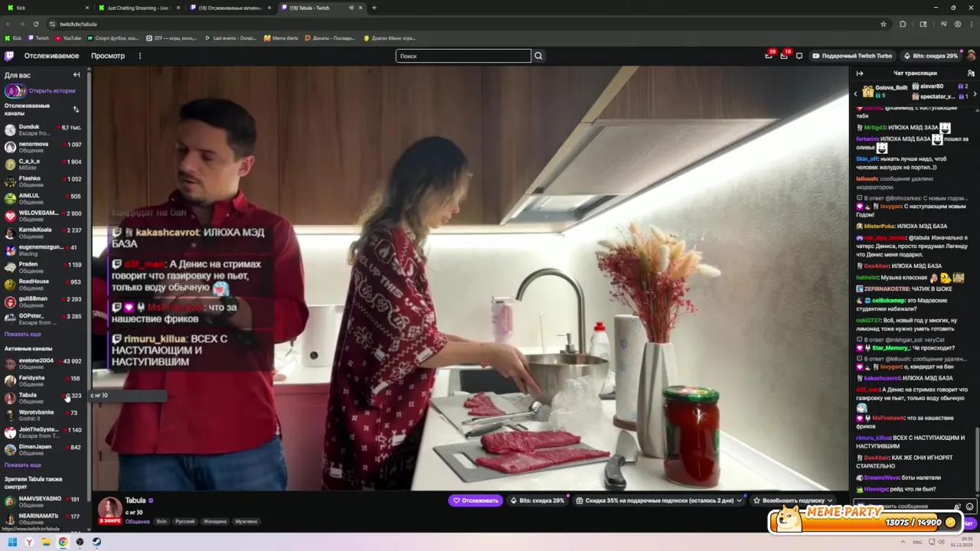
Task: Open Prime loot icon with 29 badge
Action: coord(769,56)
